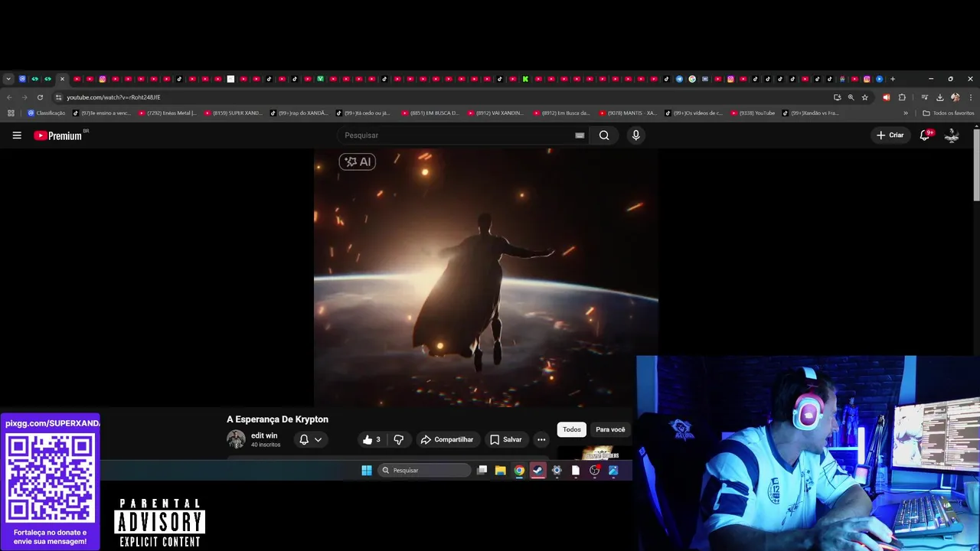The height and width of the screenshot is (551, 980).
Task: Expand the Chrome tab search dropdown
Action: 8,79
